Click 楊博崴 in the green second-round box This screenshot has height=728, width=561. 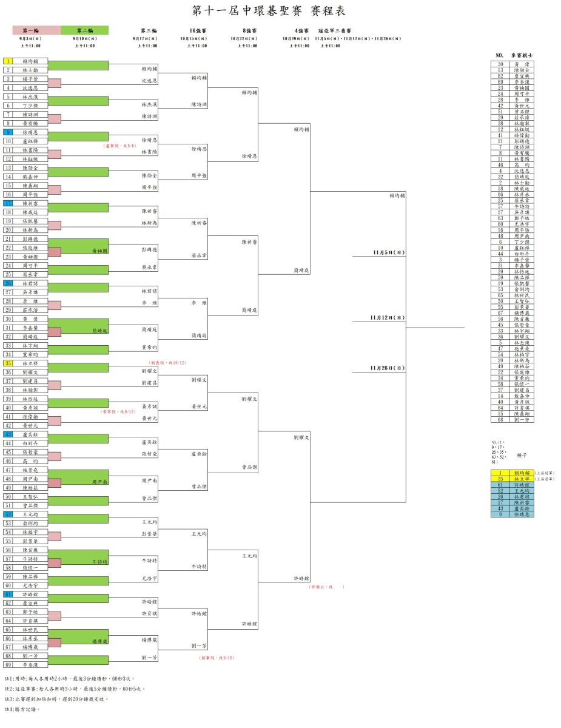pos(99,641)
